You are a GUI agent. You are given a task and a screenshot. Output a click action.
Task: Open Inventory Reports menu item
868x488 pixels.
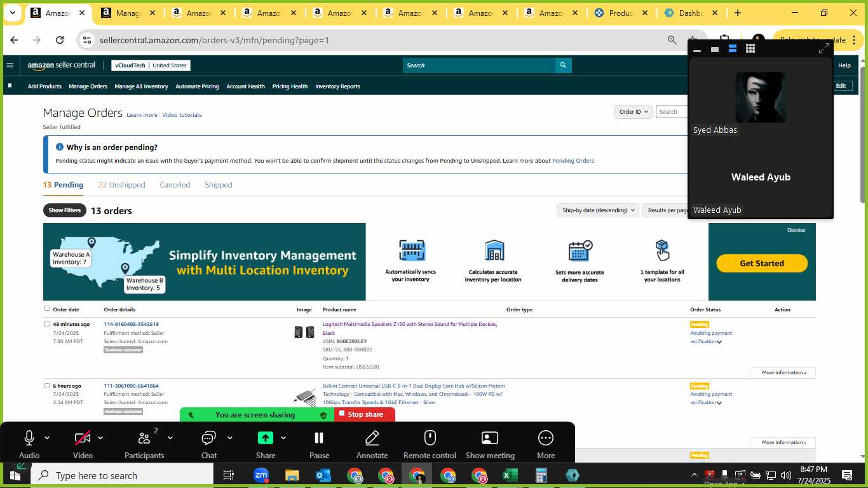pyautogui.click(x=337, y=86)
